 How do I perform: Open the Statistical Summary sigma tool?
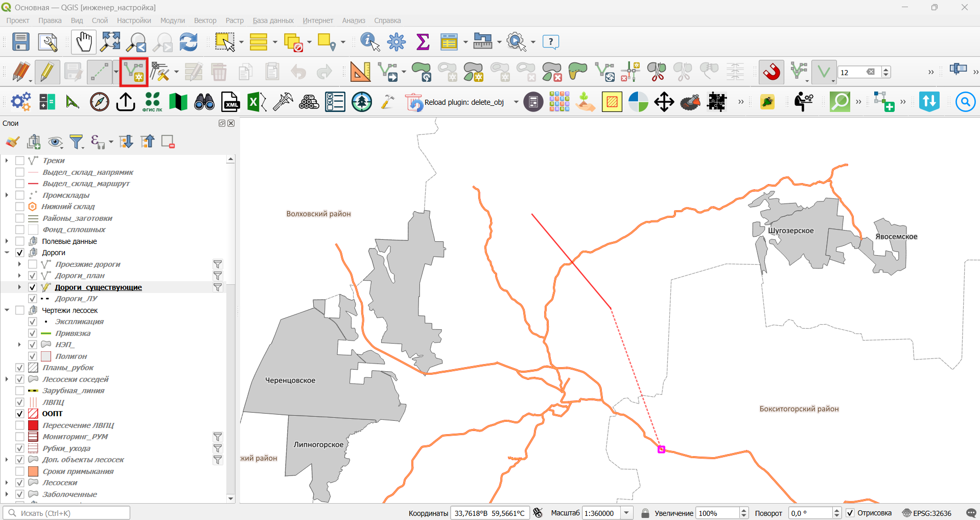click(x=423, y=42)
